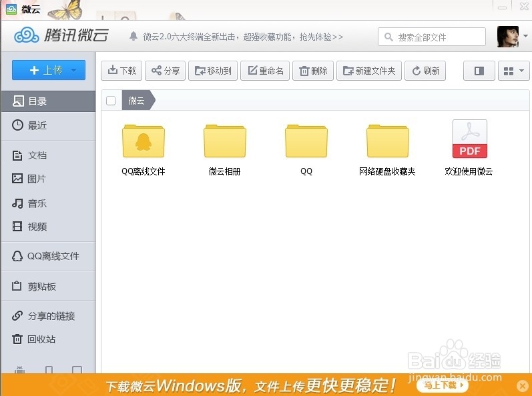Click the 分享 share toolbar button
Image resolution: width=532 pixels, height=396 pixels.
click(x=166, y=71)
